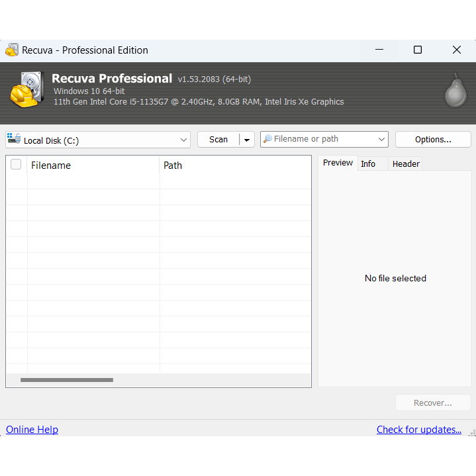
Task: Open the Local Disk (C:) drive dropdown
Action: click(183, 140)
